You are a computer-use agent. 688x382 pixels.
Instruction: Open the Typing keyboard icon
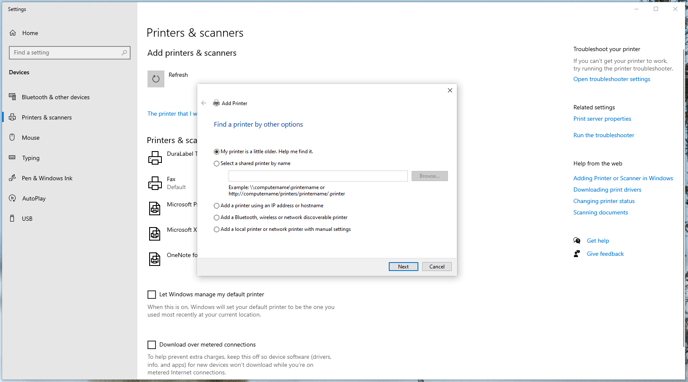(12, 157)
